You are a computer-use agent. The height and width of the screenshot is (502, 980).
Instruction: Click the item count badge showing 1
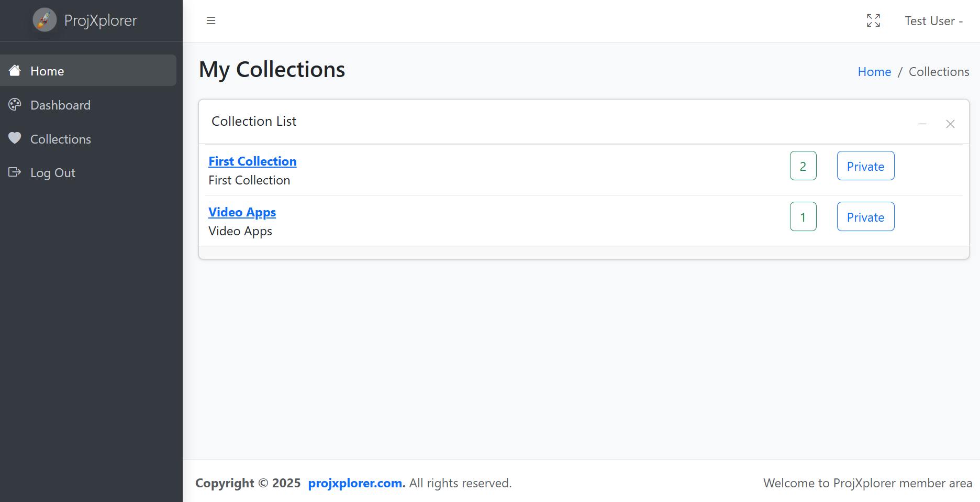tap(803, 216)
